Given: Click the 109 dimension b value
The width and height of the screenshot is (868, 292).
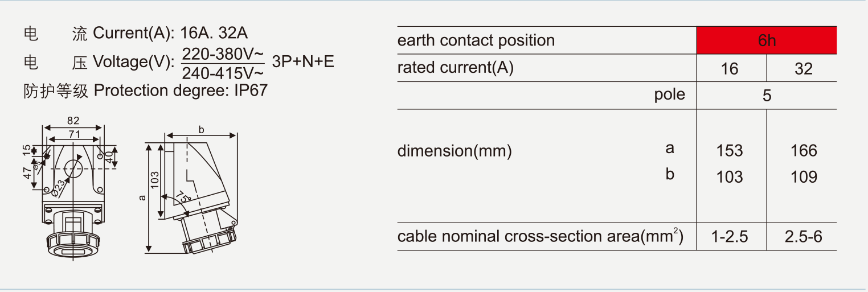Looking at the screenshot, I should pos(804,177).
